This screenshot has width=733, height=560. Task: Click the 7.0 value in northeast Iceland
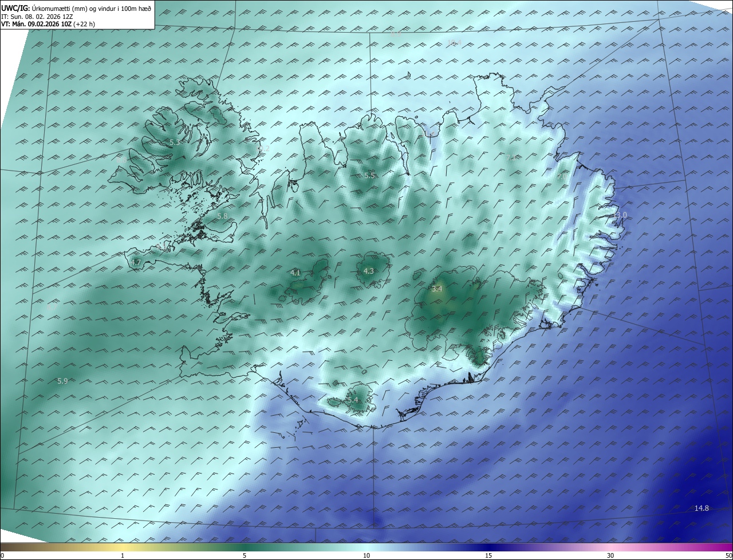point(562,177)
